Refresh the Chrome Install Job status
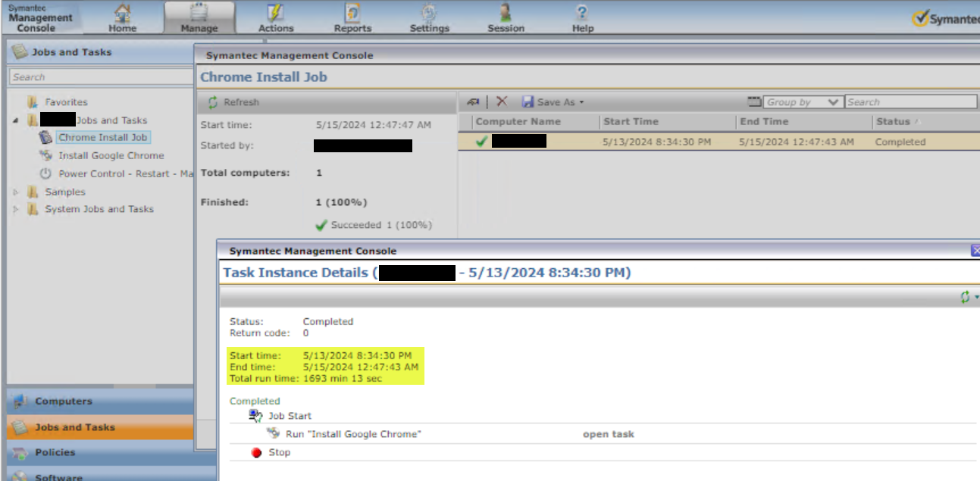Image resolution: width=980 pixels, height=481 pixels. [x=233, y=102]
